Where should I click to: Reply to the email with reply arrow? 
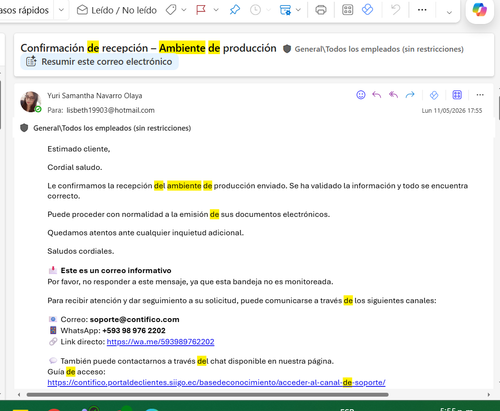click(x=377, y=95)
